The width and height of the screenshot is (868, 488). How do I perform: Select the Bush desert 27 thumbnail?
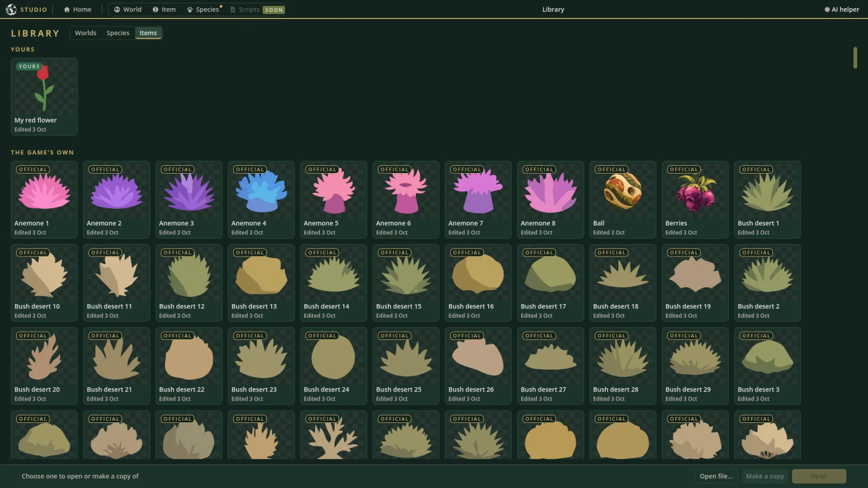[551, 366]
